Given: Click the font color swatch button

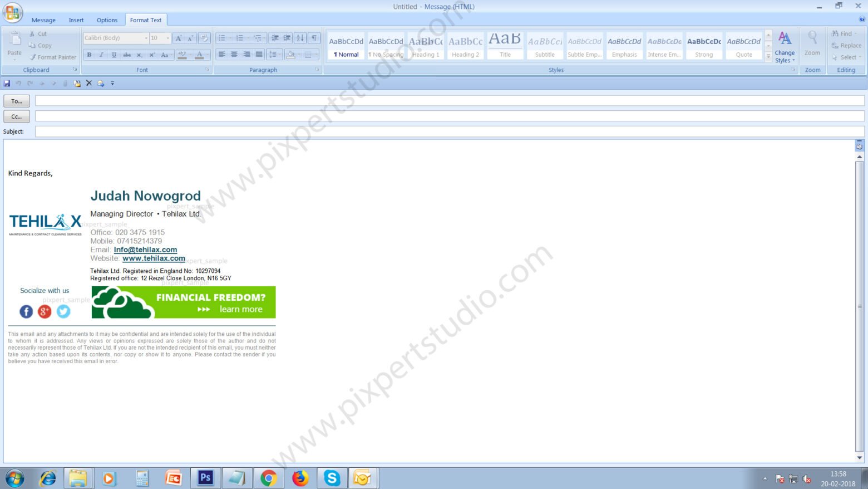Looking at the screenshot, I should [x=199, y=55].
